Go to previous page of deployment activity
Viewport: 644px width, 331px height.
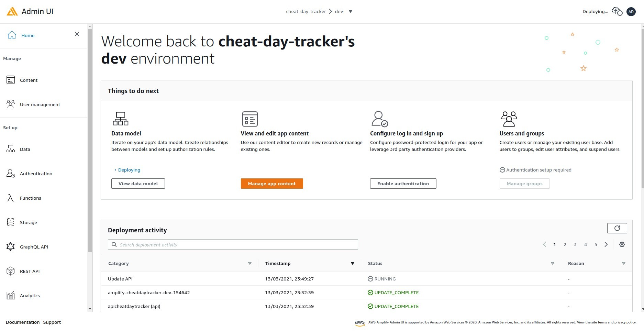(544, 244)
